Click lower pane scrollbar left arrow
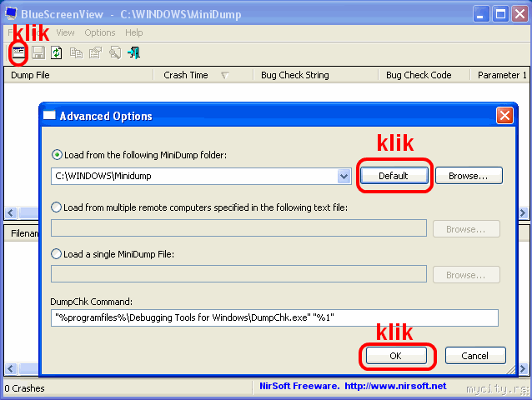Viewport: 532px width, 400px height. (x=11, y=368)
